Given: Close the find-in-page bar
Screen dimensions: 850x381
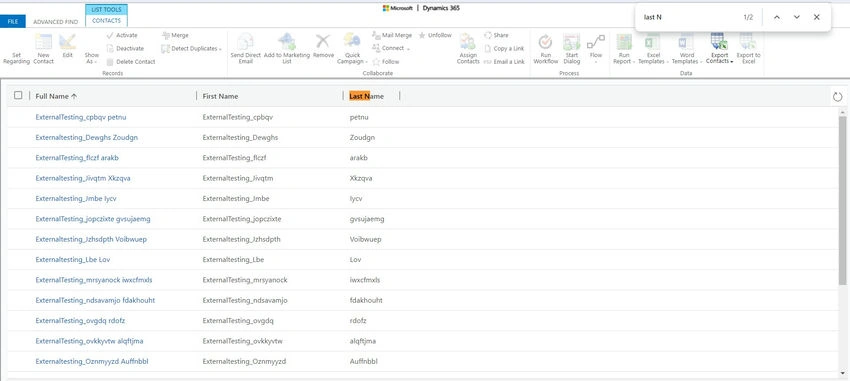Looking at the screenshot, I should tap(816, 17).
